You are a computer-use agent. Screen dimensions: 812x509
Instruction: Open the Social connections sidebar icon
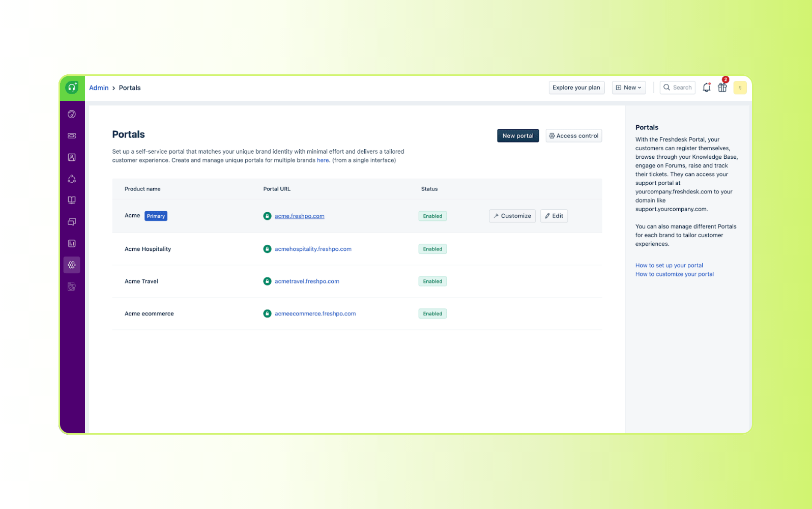[x=72, y=179]
